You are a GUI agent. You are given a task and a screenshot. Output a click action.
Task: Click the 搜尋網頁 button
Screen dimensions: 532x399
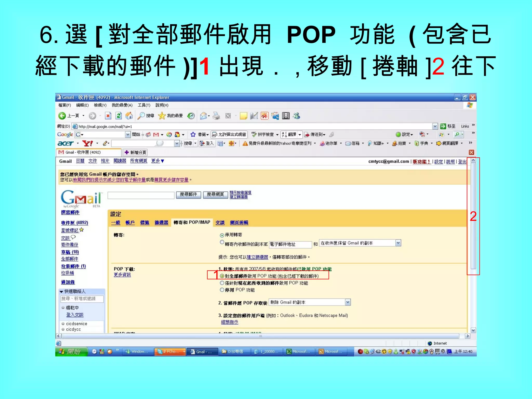[x=216, y=195]
